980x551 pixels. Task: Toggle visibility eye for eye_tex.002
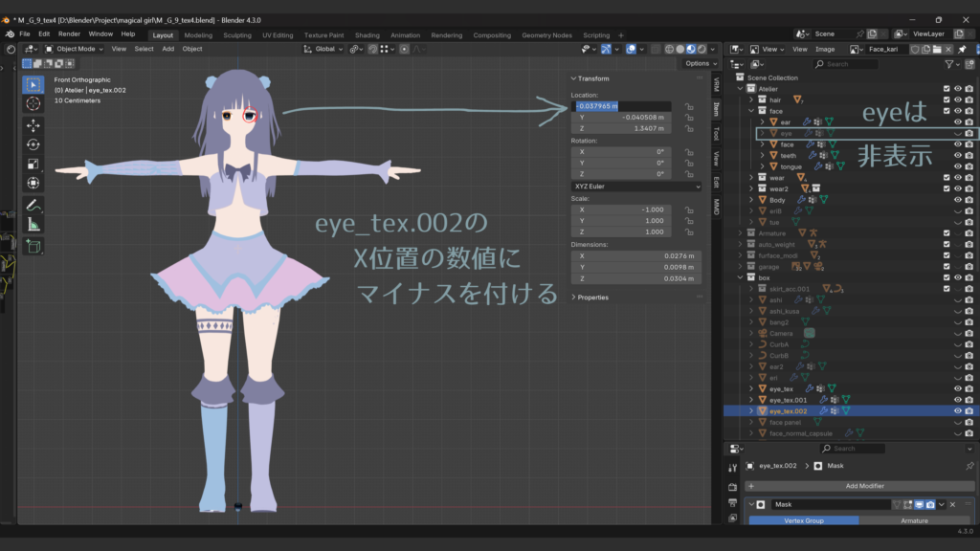click(958, 411)
